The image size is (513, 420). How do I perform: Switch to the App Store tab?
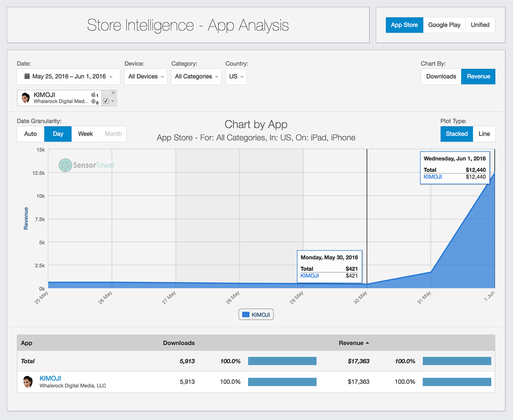click(x=404, y=25)
